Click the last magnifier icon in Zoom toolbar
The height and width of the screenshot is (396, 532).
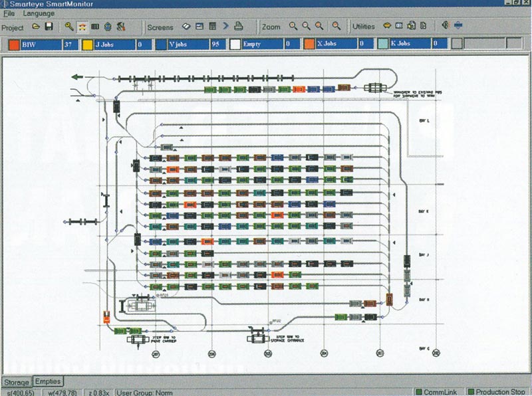click(336, 27)
